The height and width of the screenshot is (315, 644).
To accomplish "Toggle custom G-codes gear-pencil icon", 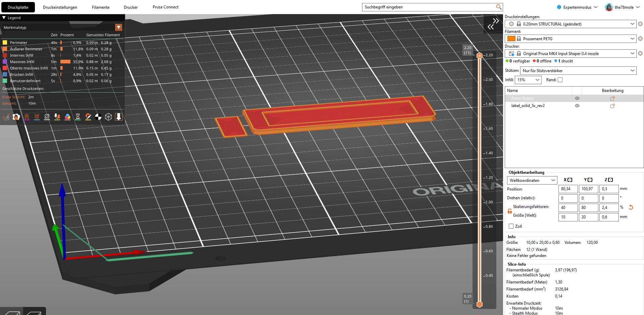I will coord(88,117).
